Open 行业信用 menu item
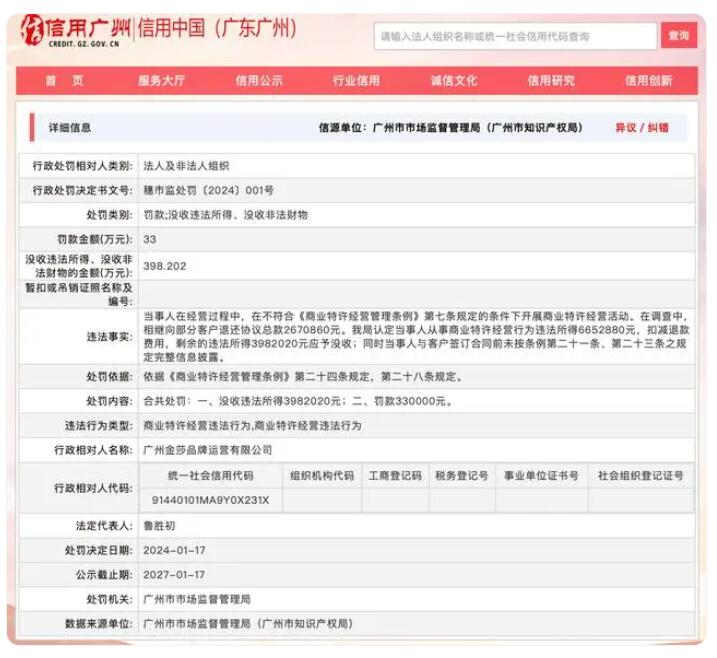This screenshot has width=717, height=658. [356, 81]
